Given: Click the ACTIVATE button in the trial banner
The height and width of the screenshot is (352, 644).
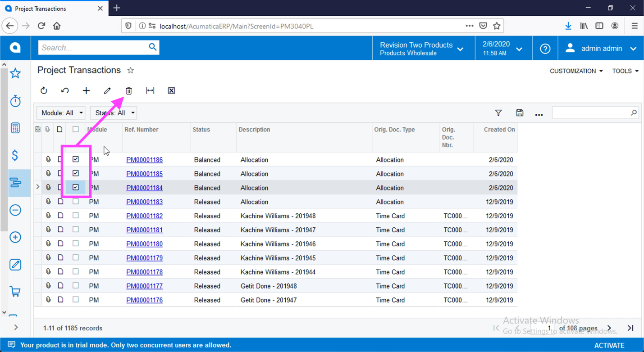Looking at the screenshot, I should pos(609,345).
